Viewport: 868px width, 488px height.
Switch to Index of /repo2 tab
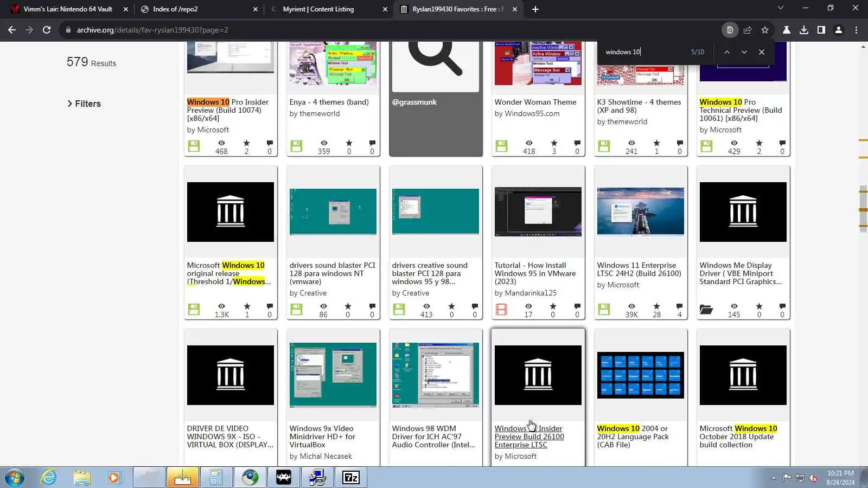[199, 9]
